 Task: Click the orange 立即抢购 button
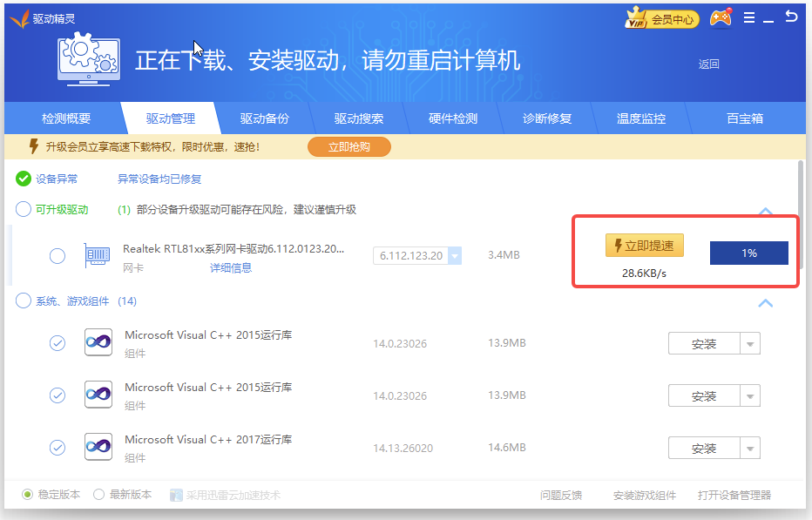[348, 147]
